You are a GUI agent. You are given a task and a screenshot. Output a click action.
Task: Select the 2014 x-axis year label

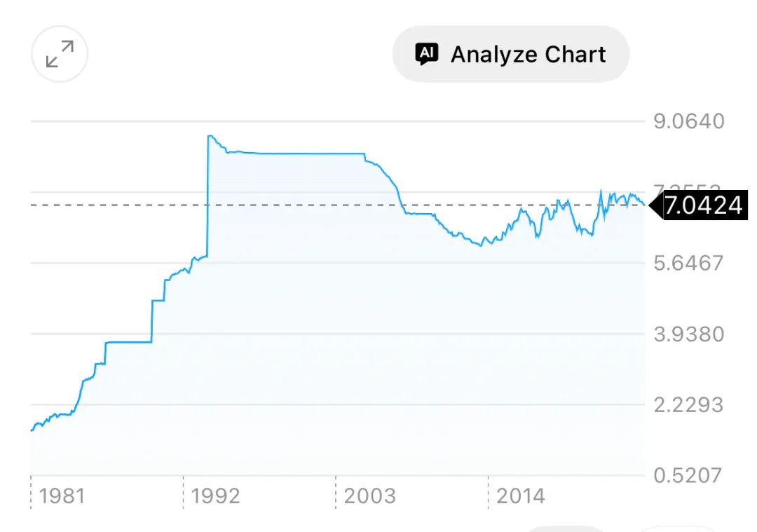coord(520,496)
